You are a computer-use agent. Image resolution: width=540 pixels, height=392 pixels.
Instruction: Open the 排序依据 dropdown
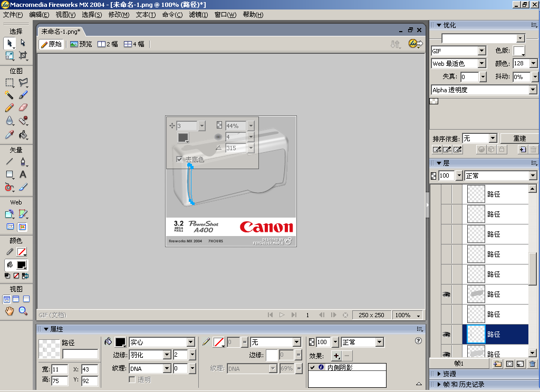493,139
